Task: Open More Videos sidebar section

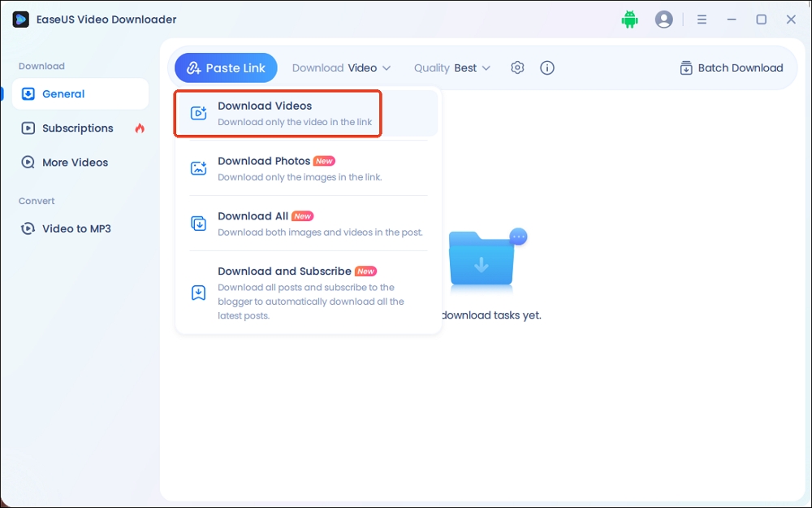Action: (75, 163)
